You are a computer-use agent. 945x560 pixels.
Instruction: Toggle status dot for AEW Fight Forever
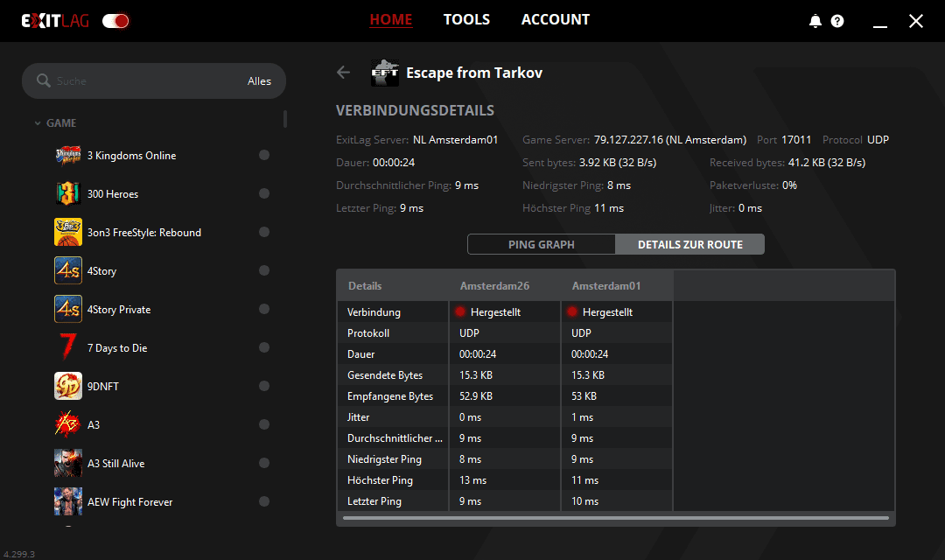tap(264, 501)
